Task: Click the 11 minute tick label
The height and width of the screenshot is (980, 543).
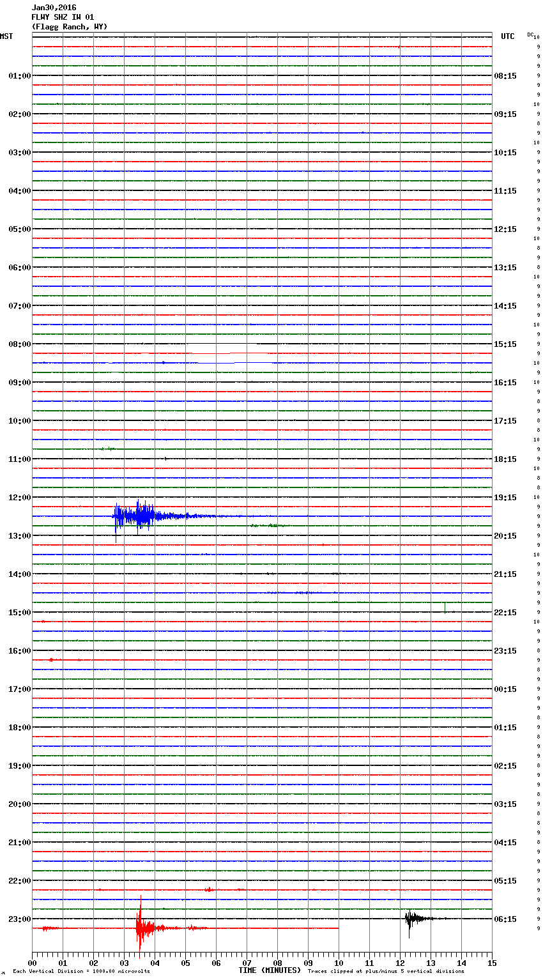Action: click(369, 963)
